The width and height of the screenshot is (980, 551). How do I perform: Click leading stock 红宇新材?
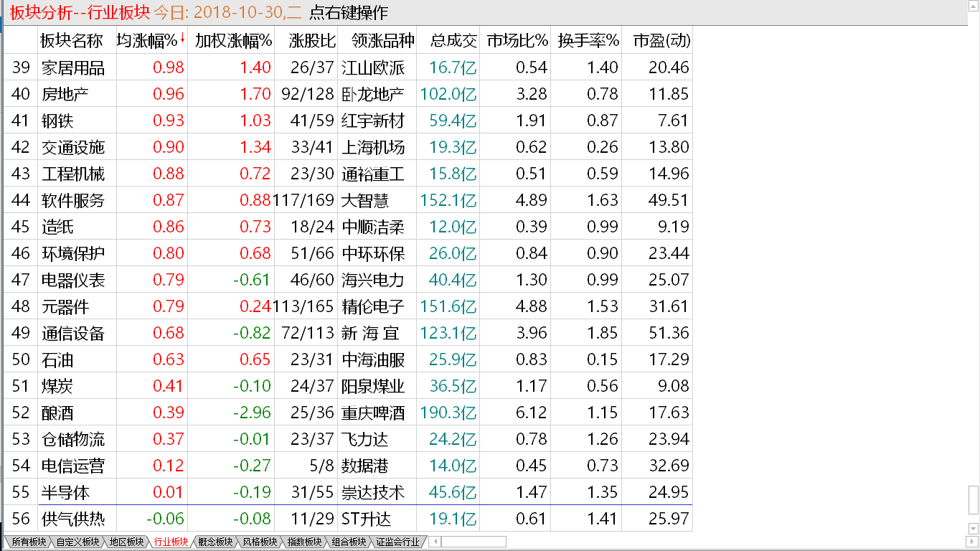click(373, 121)
